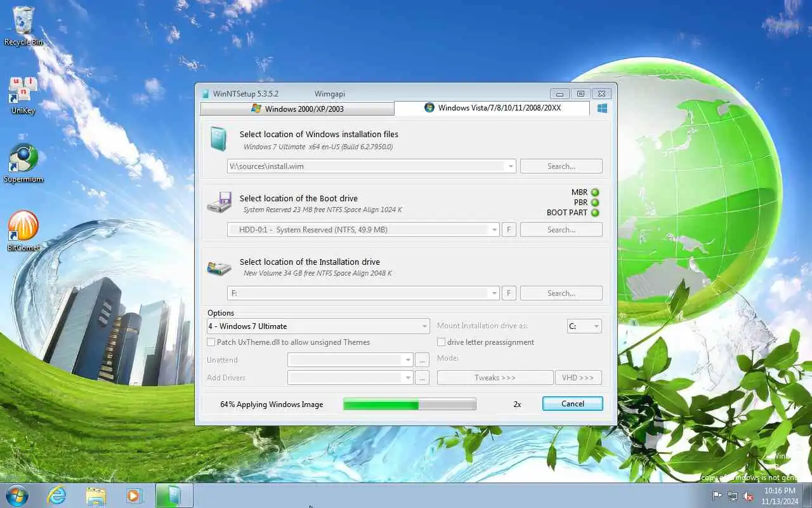Click the BOOT PART green status light

click(595, 213)
